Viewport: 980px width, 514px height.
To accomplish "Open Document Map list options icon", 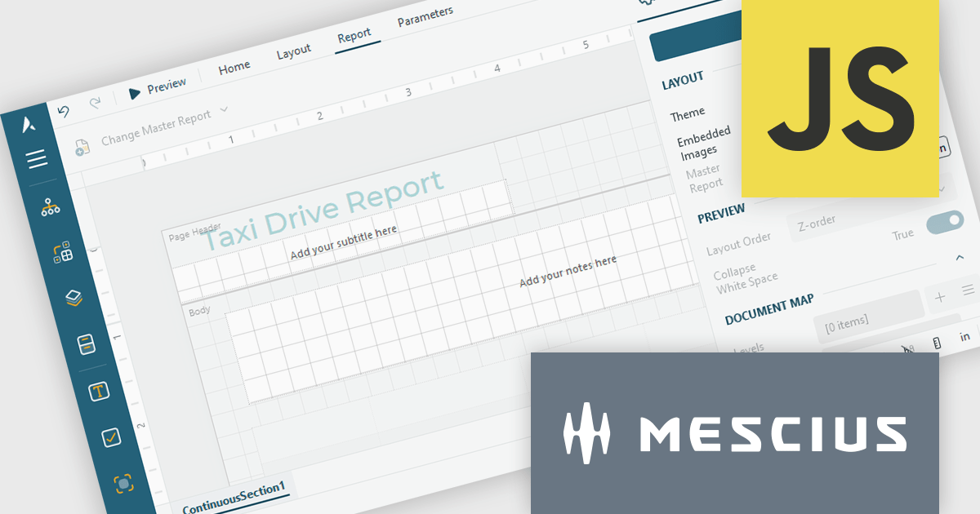I will (x=968, y=290).
